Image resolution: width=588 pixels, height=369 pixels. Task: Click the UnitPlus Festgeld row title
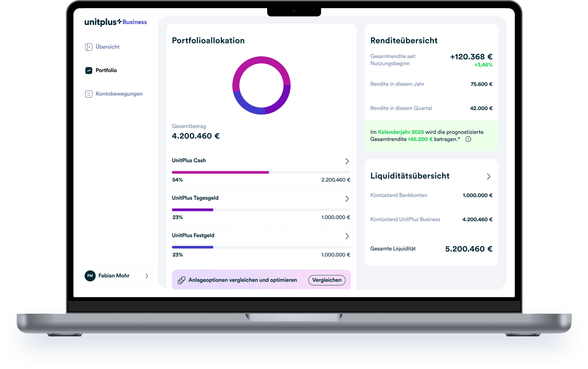point(193,235)
